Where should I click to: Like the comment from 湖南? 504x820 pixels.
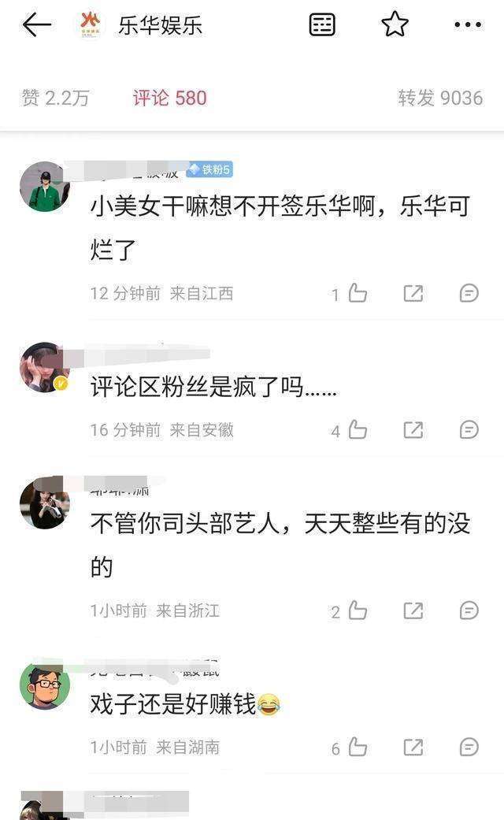click(358, 748)
